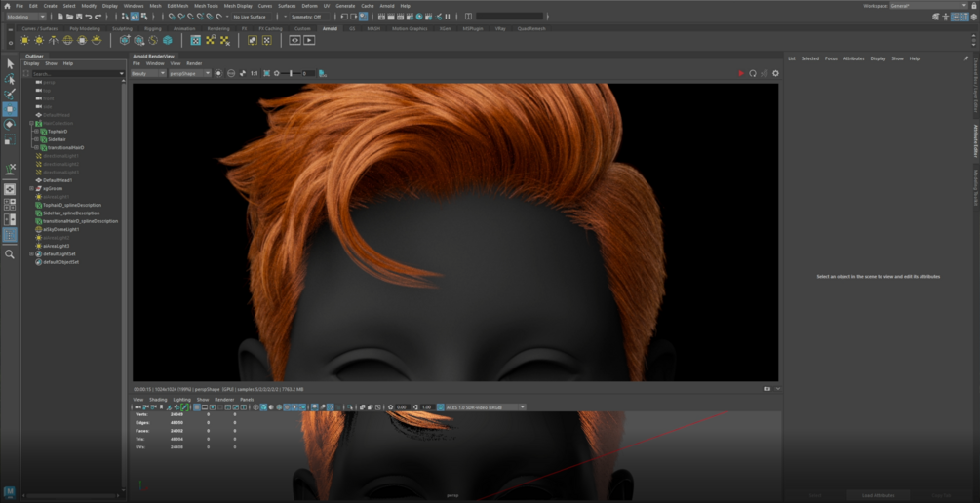The width and height of the screenshot is (980, 503).
Task: Save the scene with disk icon
Action: pyautogui.click(x=79, y=17)
